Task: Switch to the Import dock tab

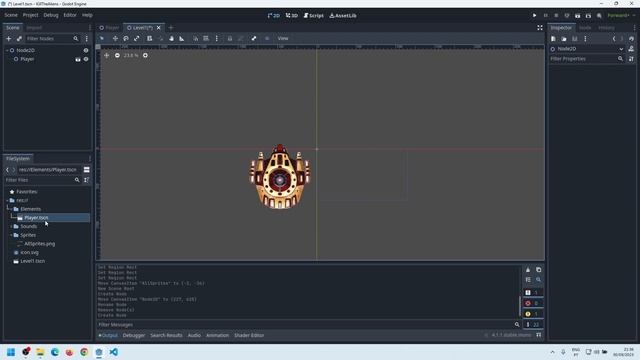Action: click(34, 28)
